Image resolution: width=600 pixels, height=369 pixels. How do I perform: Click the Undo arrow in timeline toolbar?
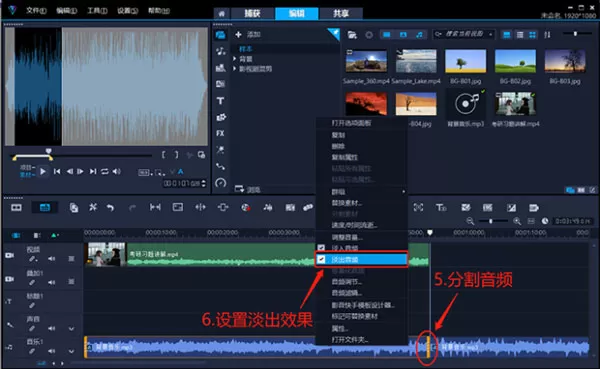pos(111,207)
